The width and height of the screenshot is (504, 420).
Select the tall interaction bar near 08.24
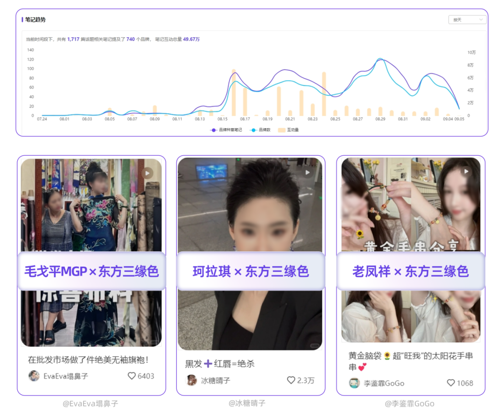[324, 94]
